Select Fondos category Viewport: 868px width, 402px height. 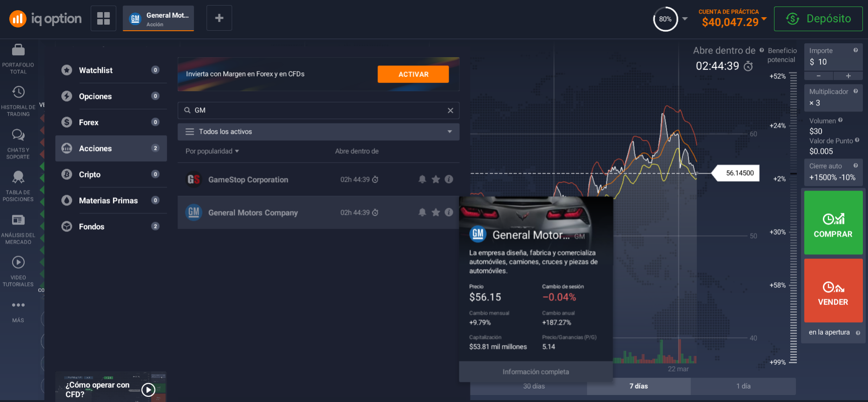(x=111, y=226)
